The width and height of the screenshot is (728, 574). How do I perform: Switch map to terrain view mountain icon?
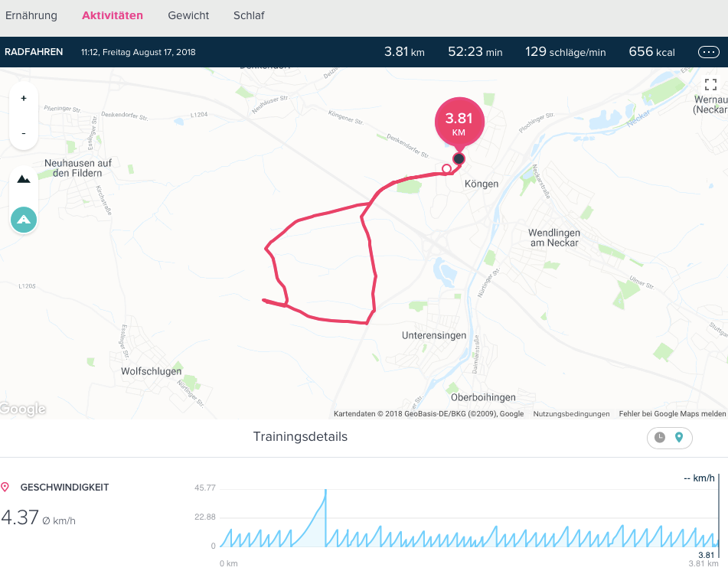(24, 179)
